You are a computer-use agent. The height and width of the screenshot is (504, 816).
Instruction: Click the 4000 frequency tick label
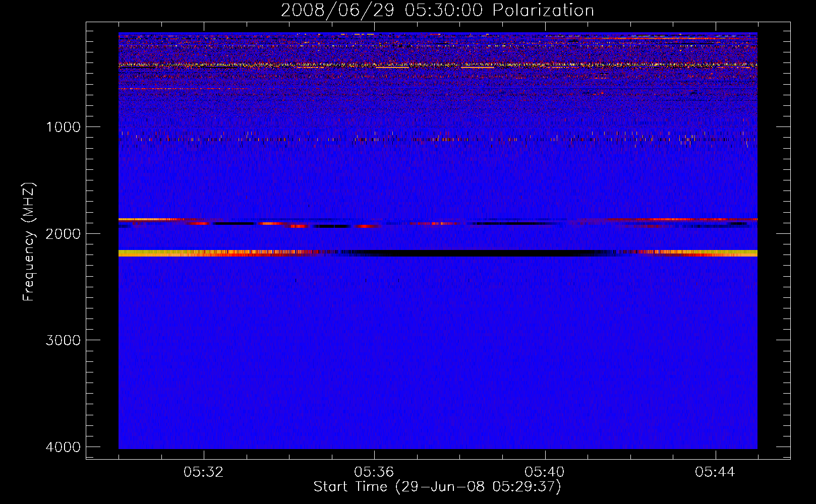point(63,447)
